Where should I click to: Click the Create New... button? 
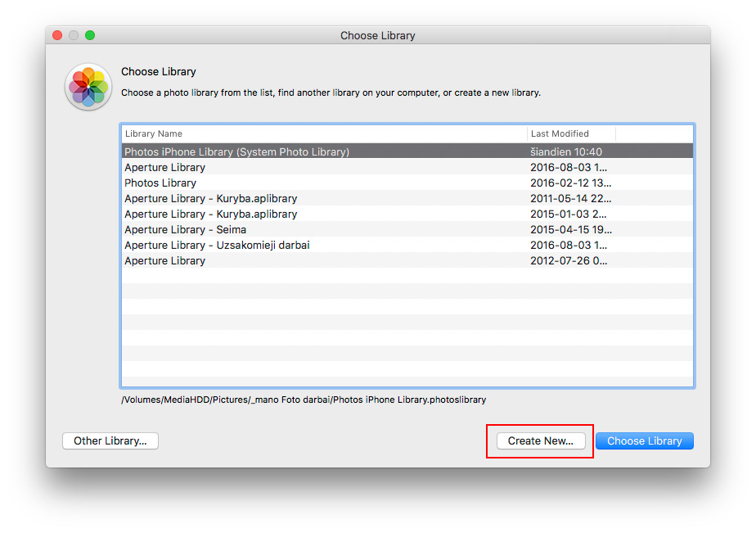[541, 440]
